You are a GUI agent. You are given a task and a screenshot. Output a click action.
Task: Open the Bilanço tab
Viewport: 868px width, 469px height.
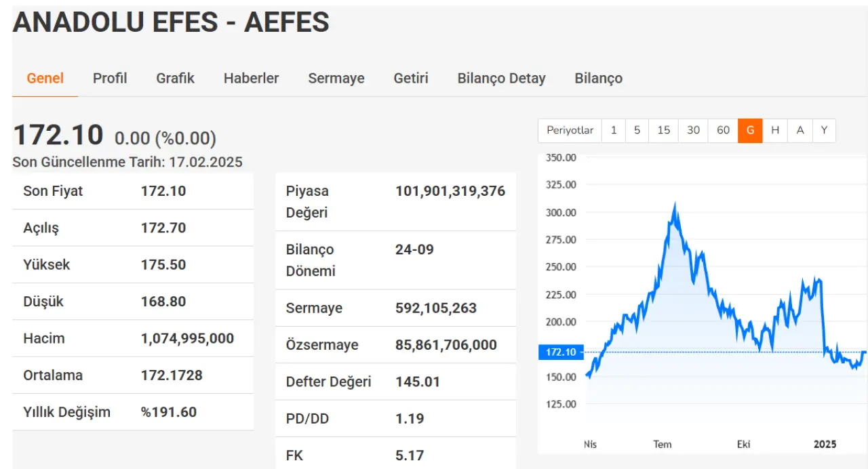tap(598, 78)
